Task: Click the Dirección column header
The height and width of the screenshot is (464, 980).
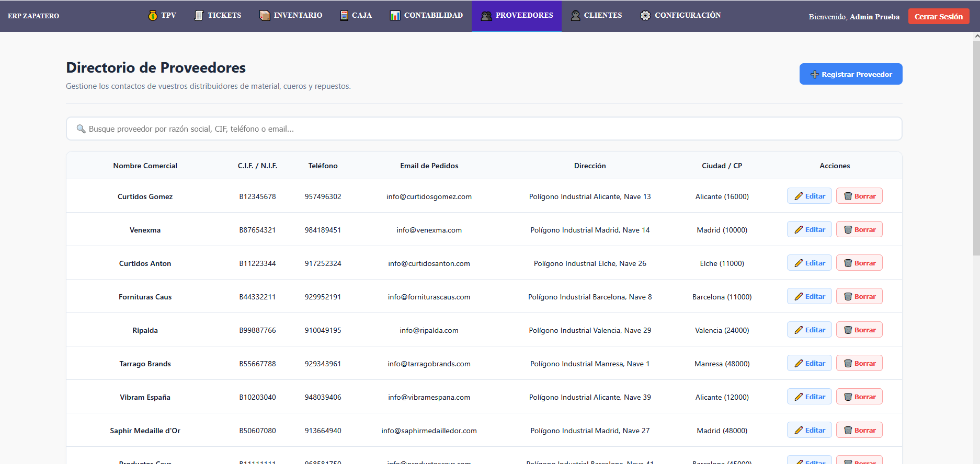Action: 590,166
